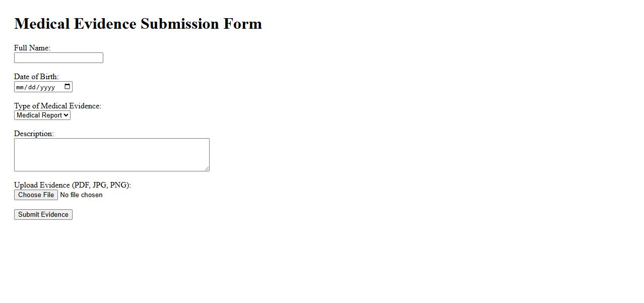Click the "Upload Evidence" label text
Viewport: 644px width, 303px height.
(42, 186)
